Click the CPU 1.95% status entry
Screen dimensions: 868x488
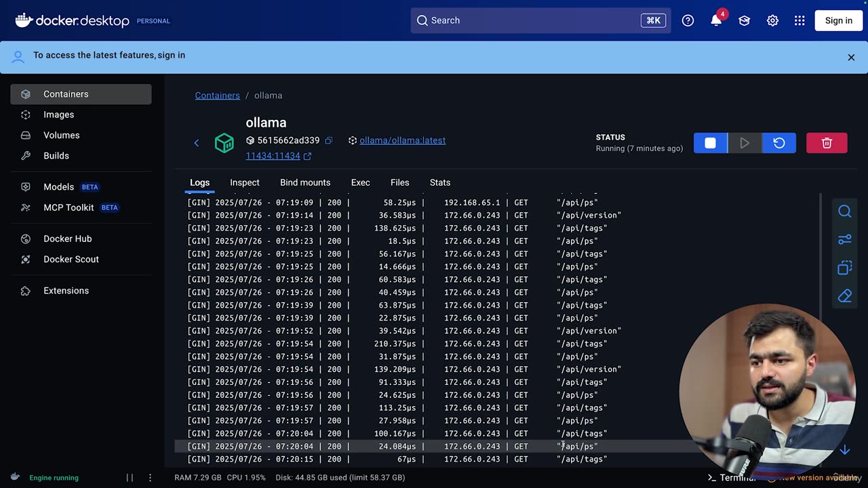246,478
